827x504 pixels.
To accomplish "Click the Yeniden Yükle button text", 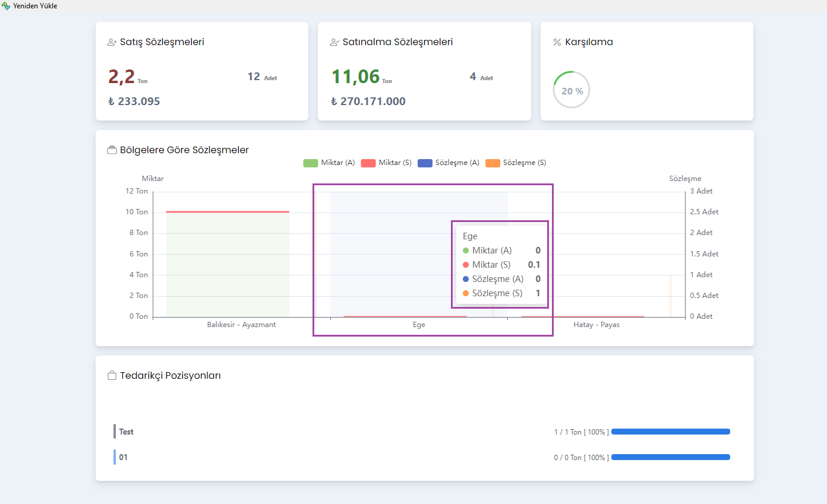I will [35, 6].
